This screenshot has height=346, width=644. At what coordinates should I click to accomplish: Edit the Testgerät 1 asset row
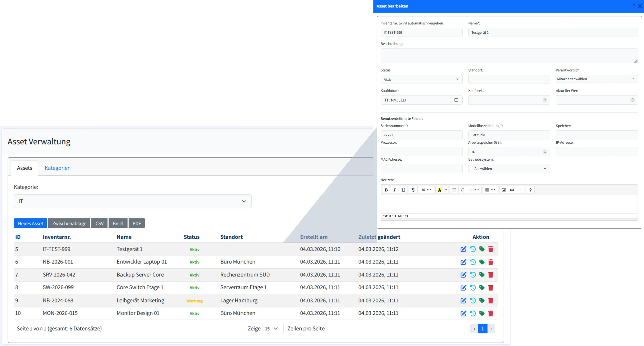tap(463, 249)
